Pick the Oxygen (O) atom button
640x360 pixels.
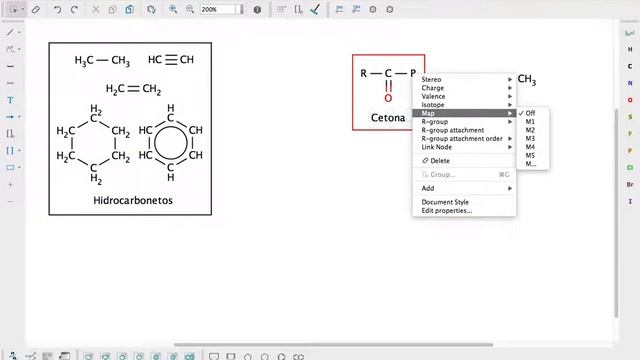(630, 100)
